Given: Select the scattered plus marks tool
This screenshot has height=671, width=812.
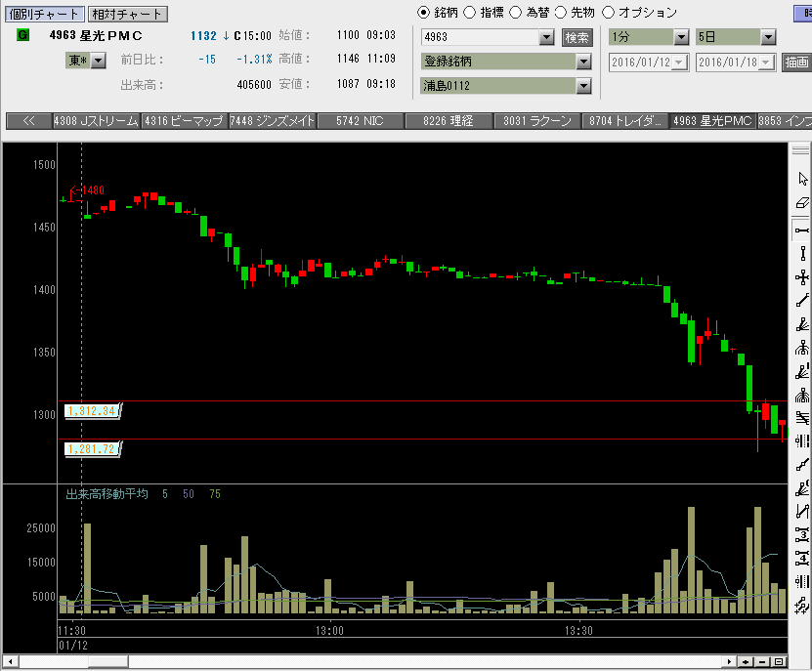Looking at the screenshot, I should (802, 605).
